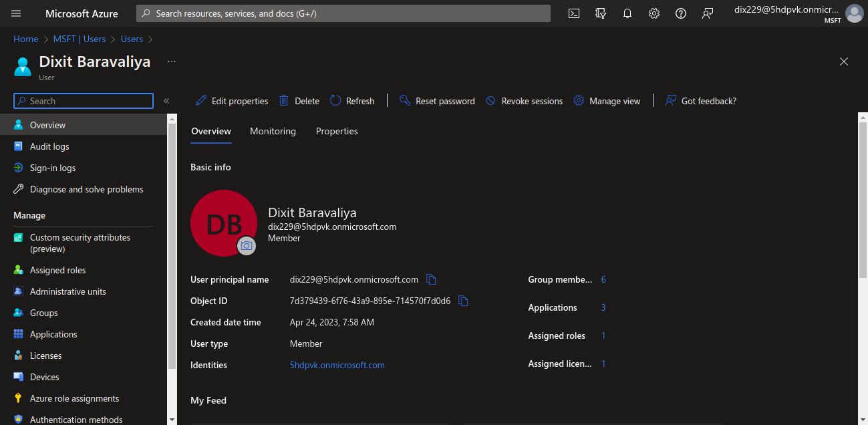The image size is (868, 425).
Task: Open Assigned roles count 1
Action: pyautogui.click(x=603, y=335)
